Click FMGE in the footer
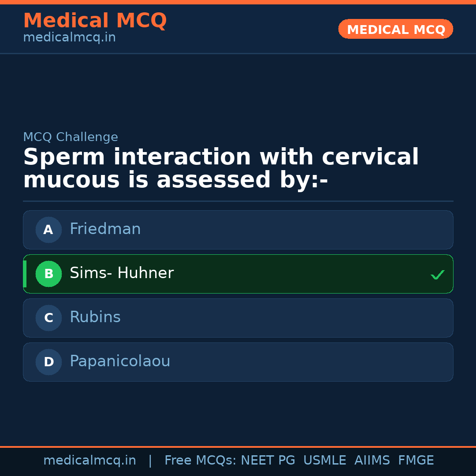This screenshot has height=476, width=476. click(416, 461)
